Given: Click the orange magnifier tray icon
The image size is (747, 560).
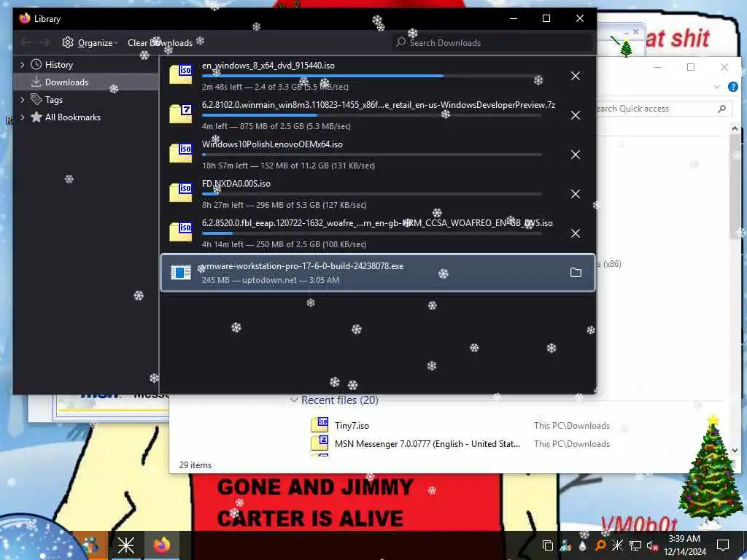Looking at the screenshot, I should click(600, 545).
